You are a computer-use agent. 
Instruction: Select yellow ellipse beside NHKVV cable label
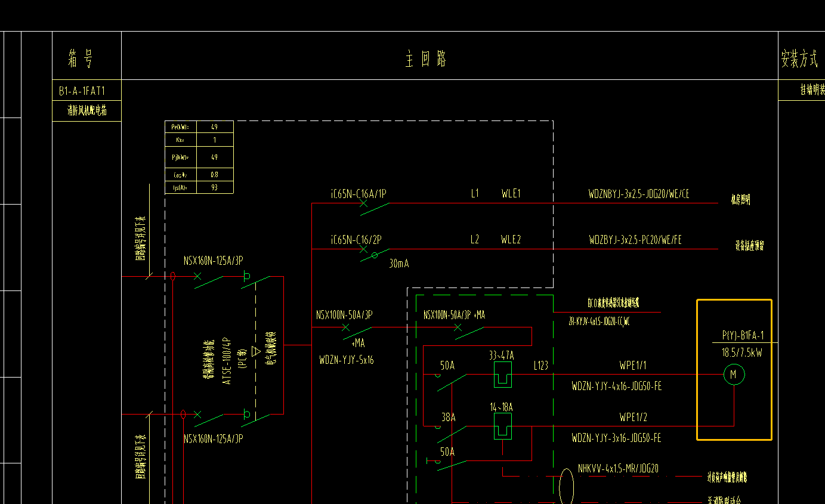pos(566,488)
